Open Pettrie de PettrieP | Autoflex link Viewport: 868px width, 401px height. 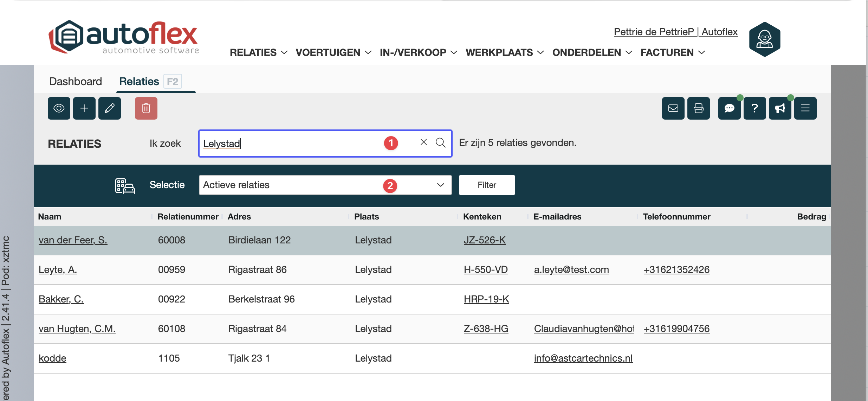[676, 32]
